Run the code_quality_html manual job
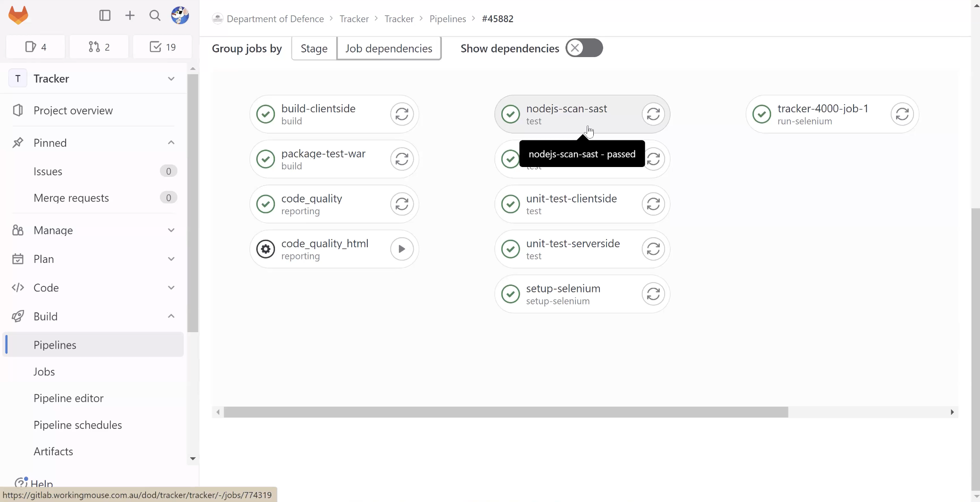Viewport: 980px width, 502px height. tap(400, 249)
